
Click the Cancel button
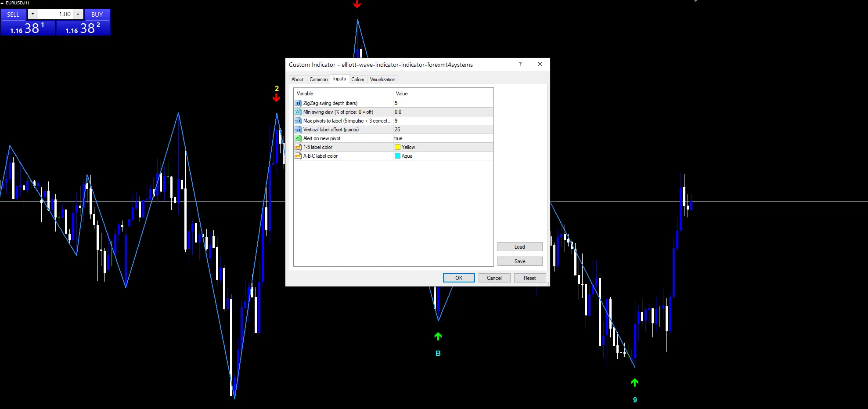point(494,278)
